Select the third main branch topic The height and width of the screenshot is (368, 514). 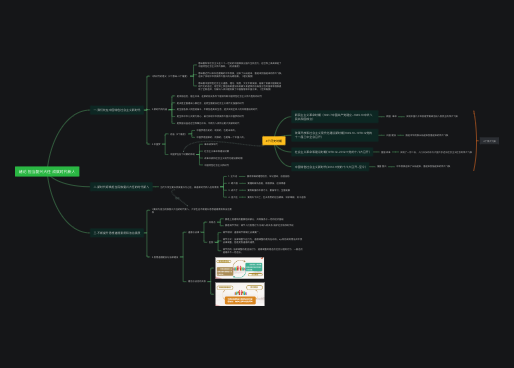[117, 233]
